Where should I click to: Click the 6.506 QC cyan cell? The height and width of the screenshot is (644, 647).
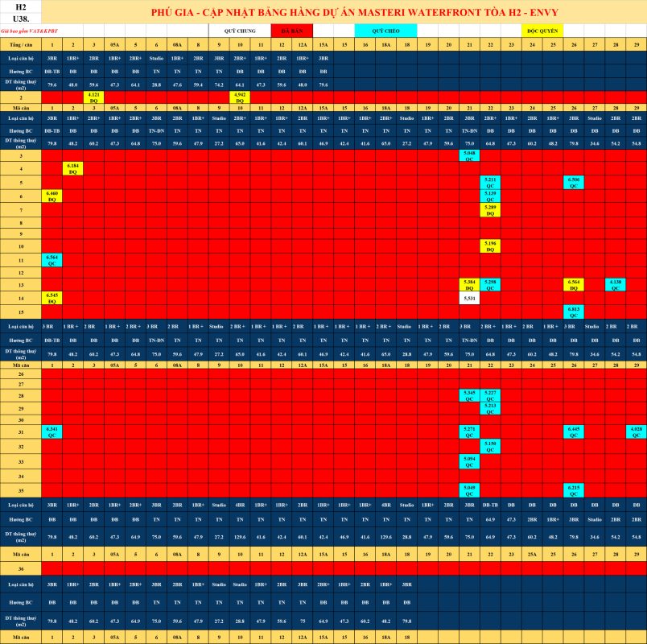pyautogui.click(x=573, y=183)
